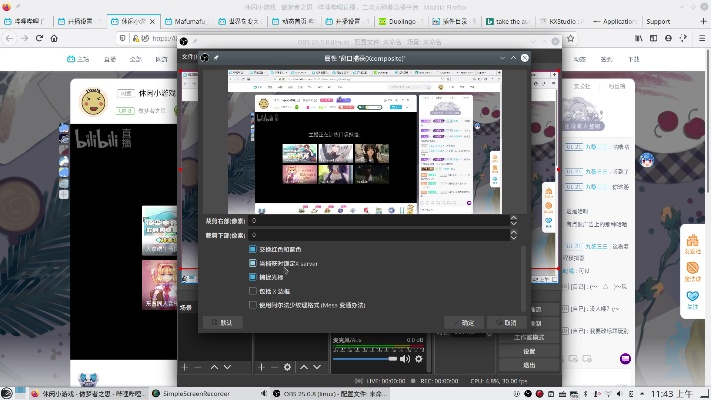This screenshot has width=711, height=400.
Task: Reset the properties with the defaults button
Action: click(x=222, y=323)
